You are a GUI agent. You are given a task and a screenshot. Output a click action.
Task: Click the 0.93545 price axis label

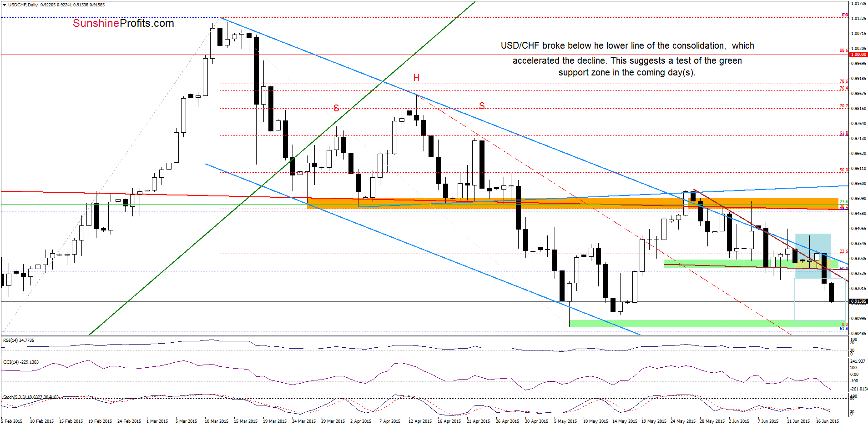[858, 244]
